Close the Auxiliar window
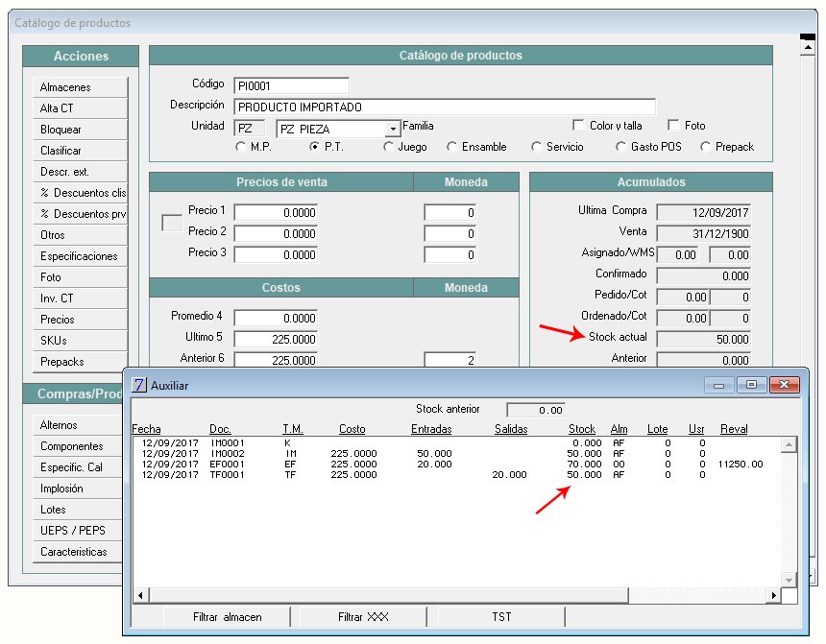Viewport: 826px width, 644px height. click(785, 385)
